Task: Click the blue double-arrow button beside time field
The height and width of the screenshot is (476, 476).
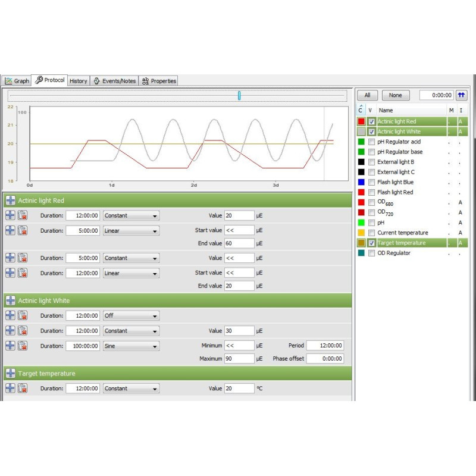Action: (462, 95)
